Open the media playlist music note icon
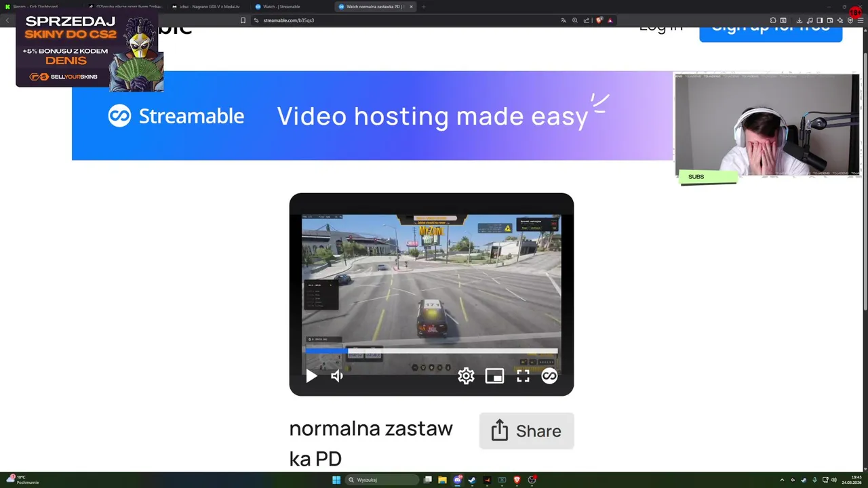 (x=810, y=20)
